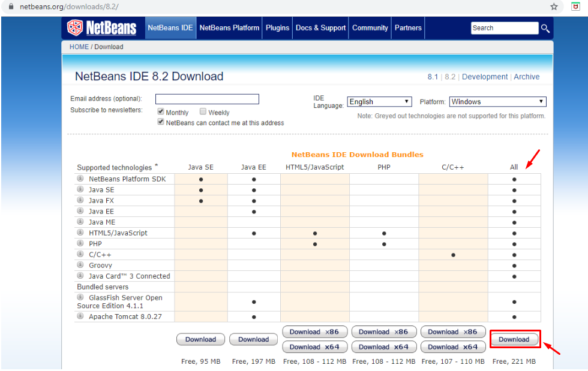Click the info icon beside Java SE

(x=80, y=189)
